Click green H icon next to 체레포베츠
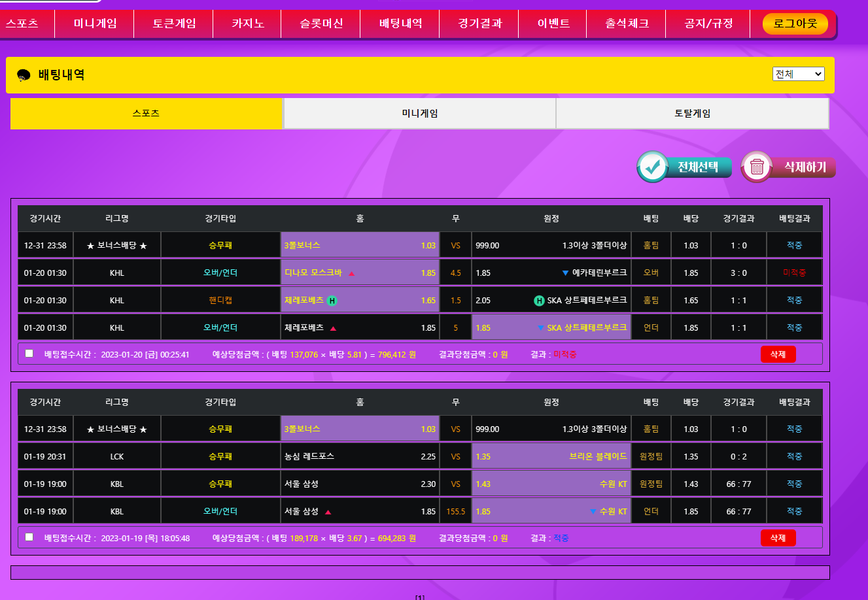 tap(332, 301)
